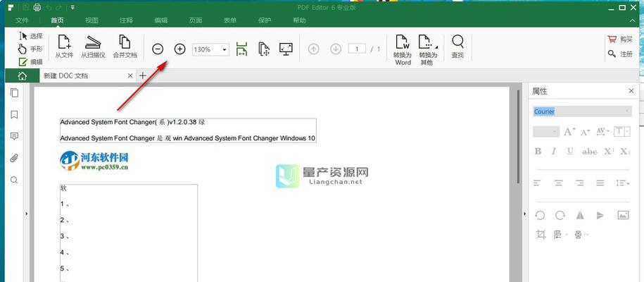
Task: Click the 查找 search icon
Action: click(457, 47)
